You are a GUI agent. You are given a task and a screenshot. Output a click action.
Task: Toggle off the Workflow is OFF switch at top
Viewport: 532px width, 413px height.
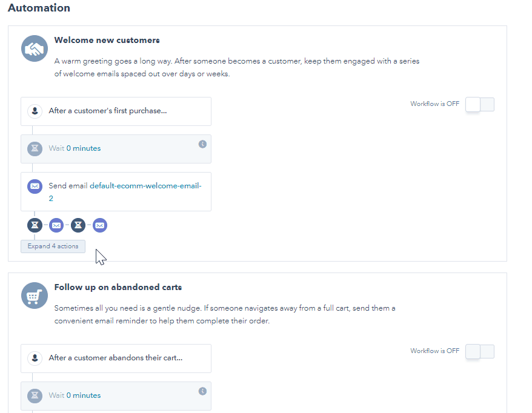pos(479,104)
